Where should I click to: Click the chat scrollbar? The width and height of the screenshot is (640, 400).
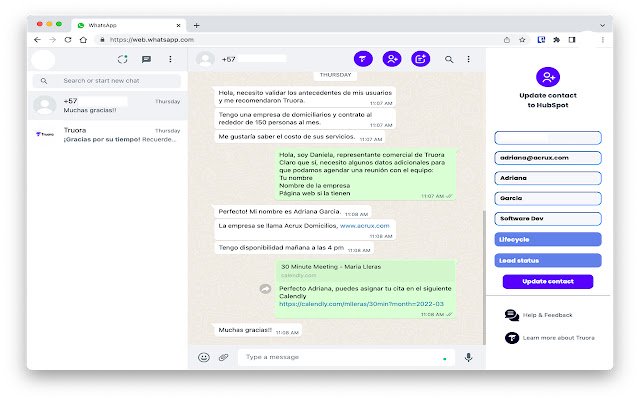coord(484,278)
